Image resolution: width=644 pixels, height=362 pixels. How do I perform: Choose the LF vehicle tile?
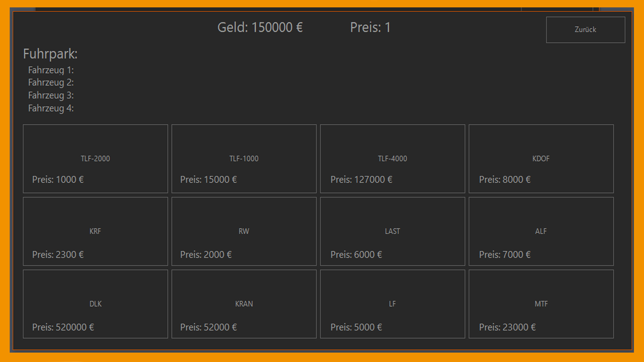tap(392, 304)
